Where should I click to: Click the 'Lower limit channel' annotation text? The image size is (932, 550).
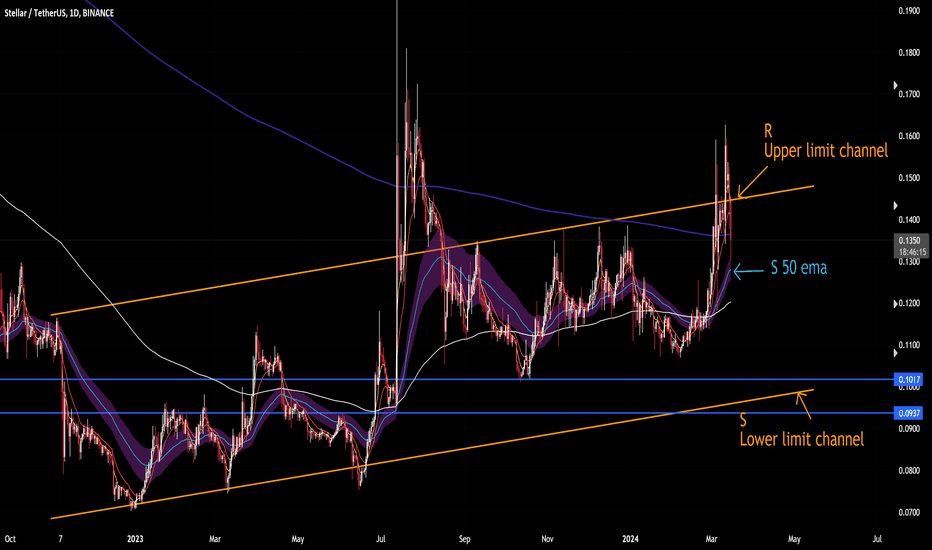pos(801,439)
